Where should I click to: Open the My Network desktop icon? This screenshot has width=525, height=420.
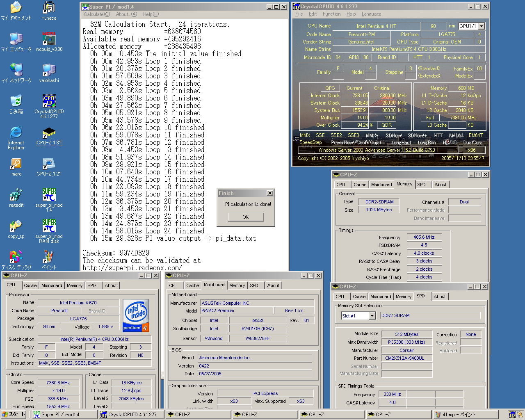click(16, 73)
